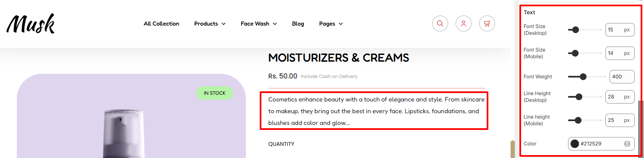Click the Line Height (Desktop) slider handle
644x158 pixels.
(x=579, y=97)
